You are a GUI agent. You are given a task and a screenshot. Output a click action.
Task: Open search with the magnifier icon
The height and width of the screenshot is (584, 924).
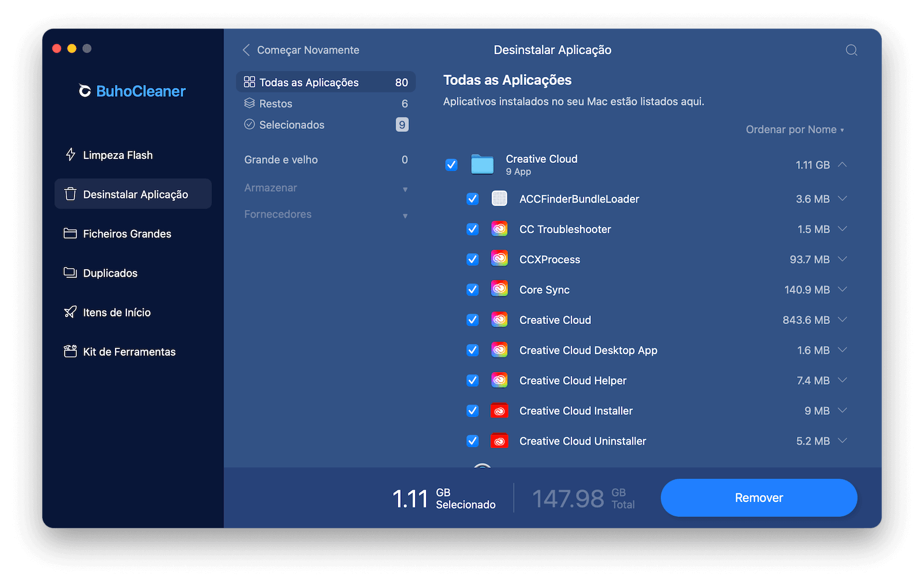pos(851,50)
